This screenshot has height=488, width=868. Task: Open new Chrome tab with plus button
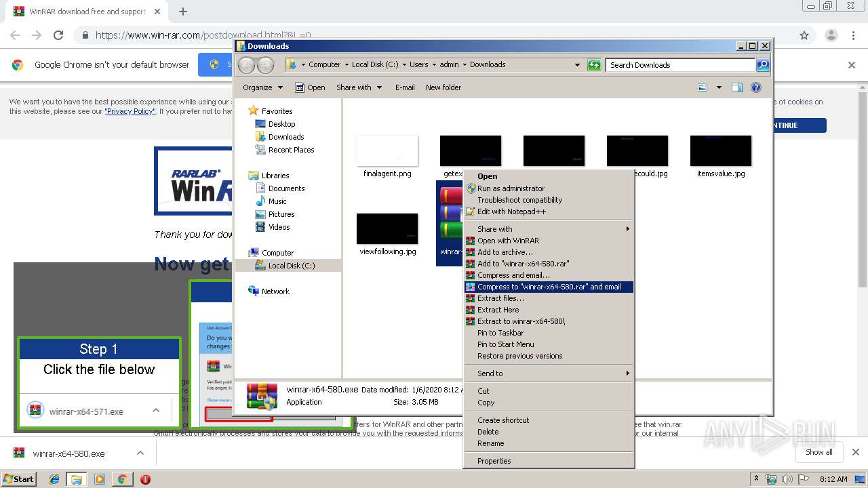click(183, 12)
